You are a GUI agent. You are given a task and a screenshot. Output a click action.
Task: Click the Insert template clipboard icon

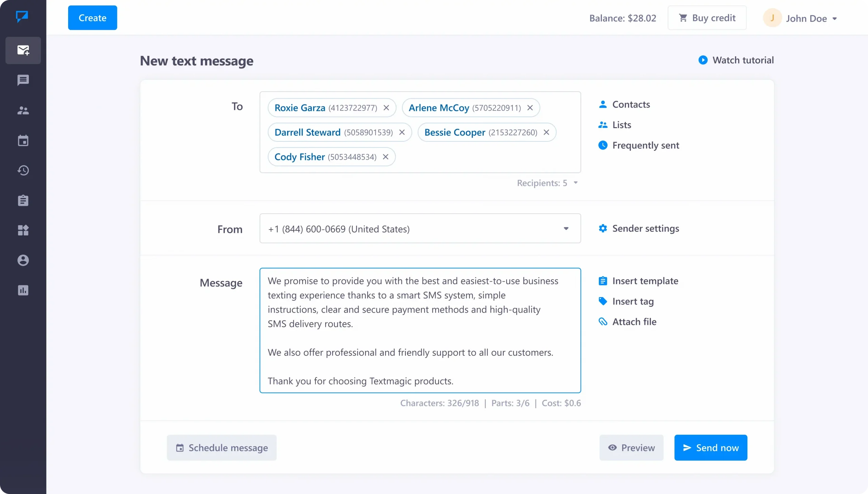point(603,281)
